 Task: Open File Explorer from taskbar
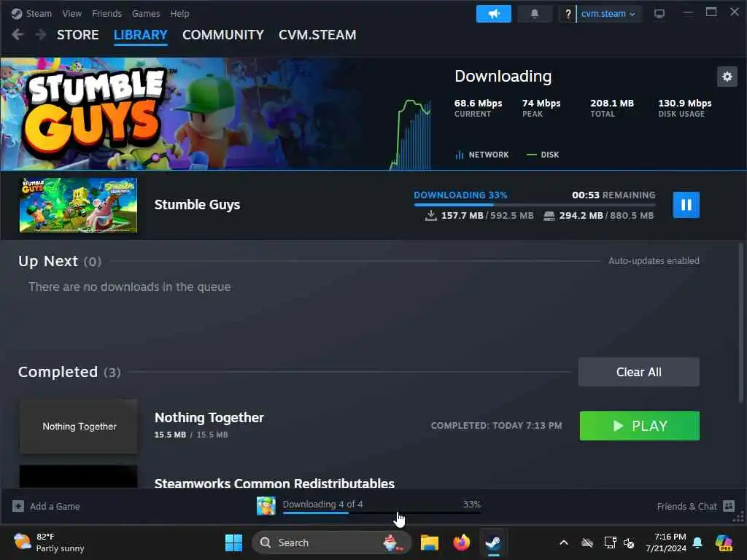(x=429, y=542)
